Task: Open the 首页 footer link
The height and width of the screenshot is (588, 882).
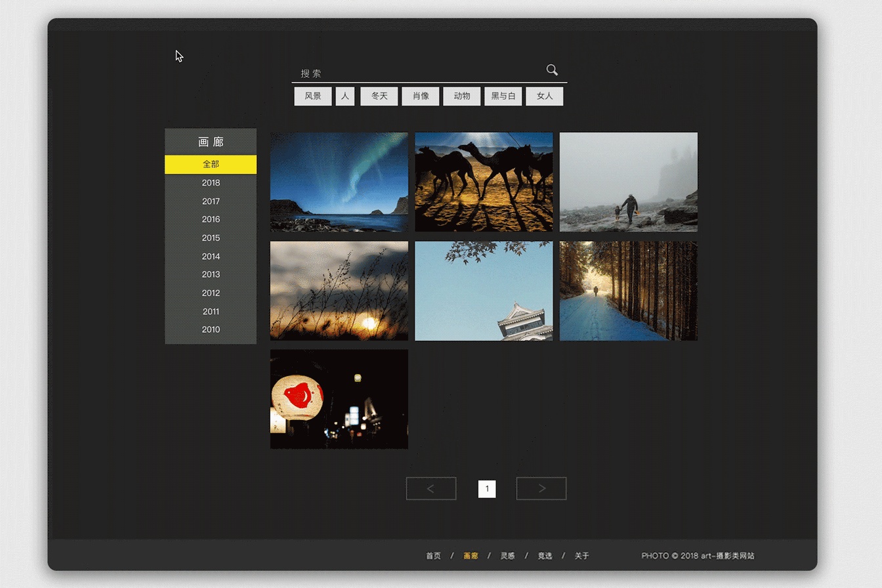Action: pos(433,556)
